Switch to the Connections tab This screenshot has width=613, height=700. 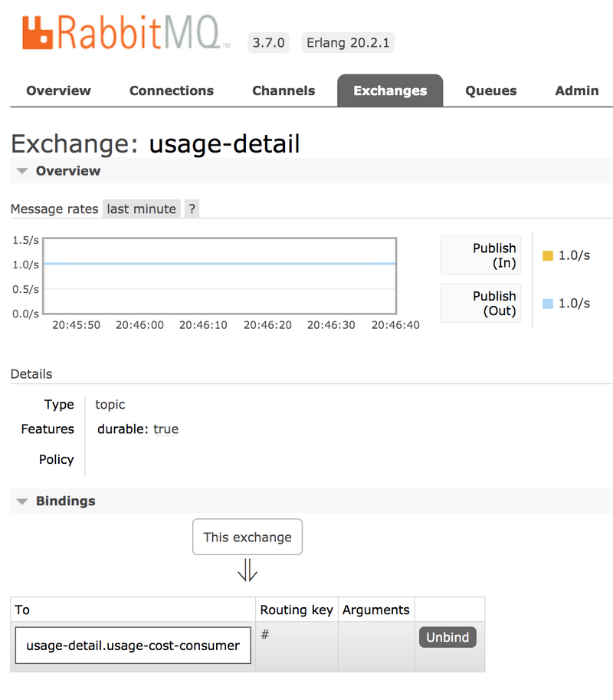171,90
